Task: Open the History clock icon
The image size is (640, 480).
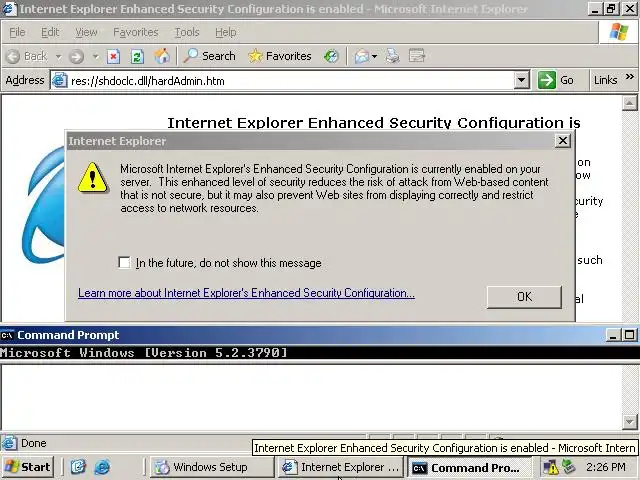Action: [331, 56]
